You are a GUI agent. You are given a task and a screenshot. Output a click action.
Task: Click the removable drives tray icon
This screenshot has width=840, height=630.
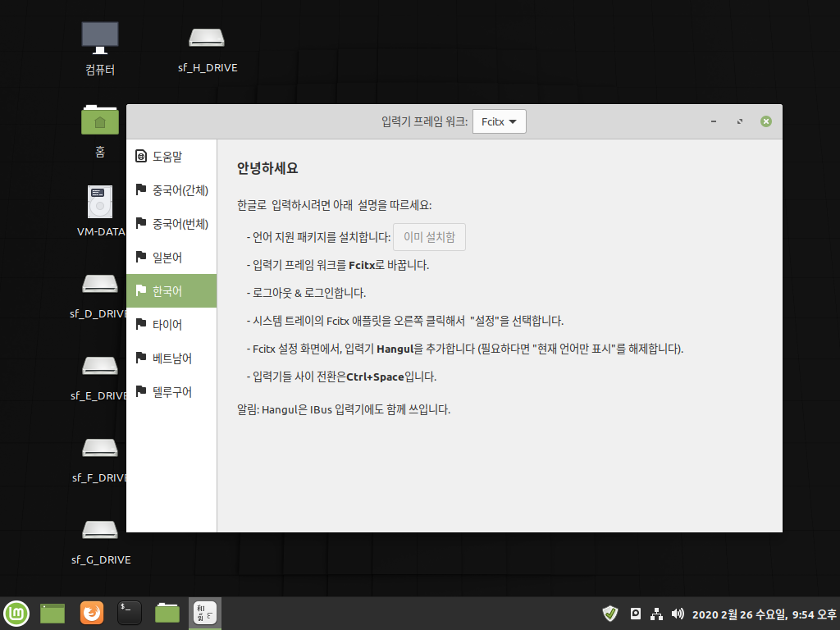(x=636, y=614)
